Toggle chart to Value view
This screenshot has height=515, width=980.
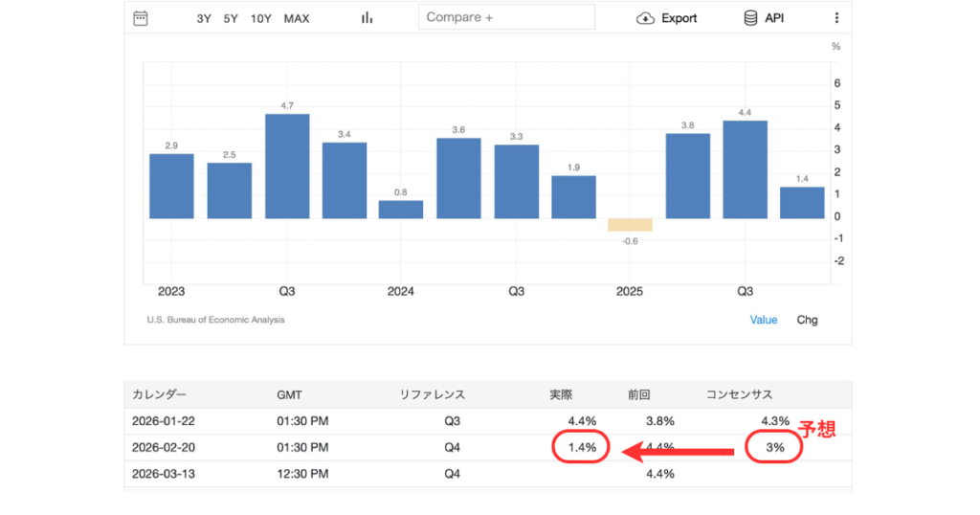764,320
